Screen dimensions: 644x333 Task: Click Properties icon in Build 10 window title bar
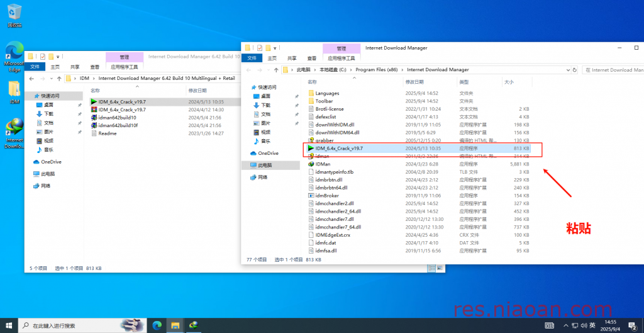tap(42, 57)
